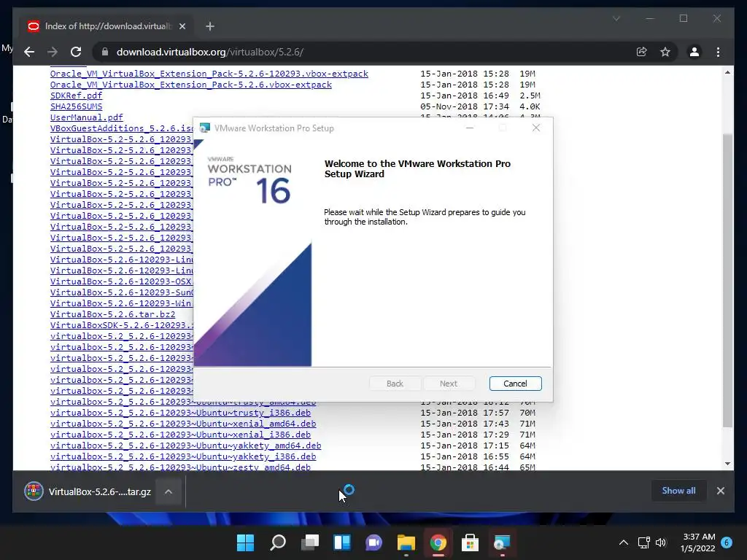Click the Back button in VMware setup
Image resolution: width=747 pixels, height=560 pixels.
pos(395,384)
